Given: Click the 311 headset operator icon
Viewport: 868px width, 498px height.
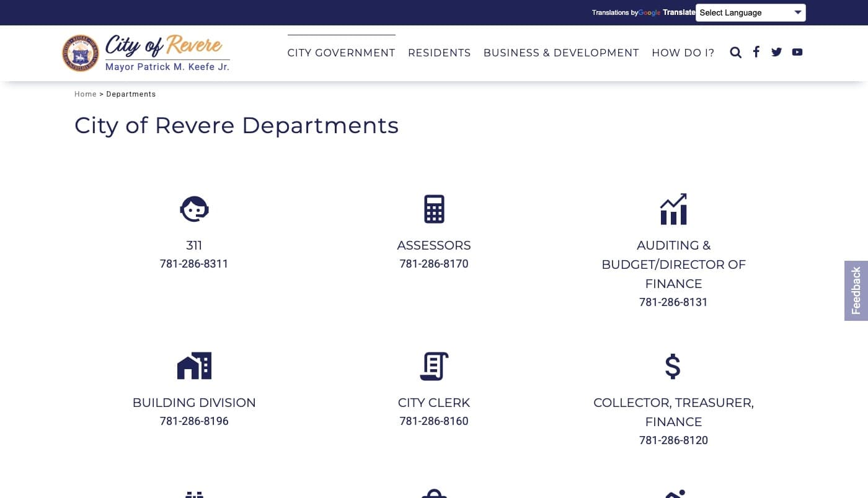Looking at the screenshot, I should (194, 209).
